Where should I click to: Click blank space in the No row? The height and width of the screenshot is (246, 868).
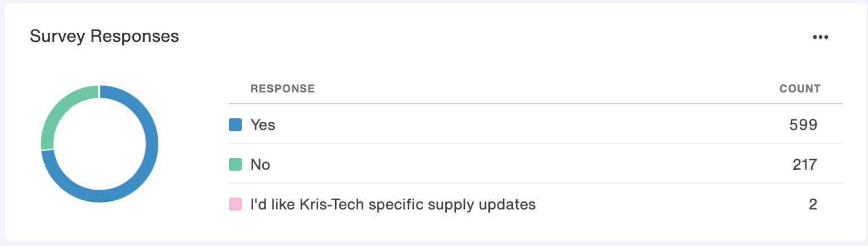(509, 164)
